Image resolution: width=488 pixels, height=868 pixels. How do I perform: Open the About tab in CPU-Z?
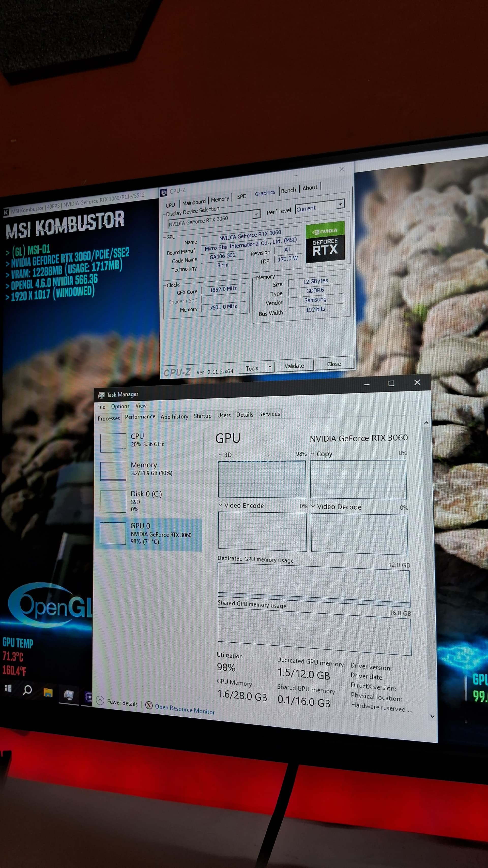click(310, 188)
